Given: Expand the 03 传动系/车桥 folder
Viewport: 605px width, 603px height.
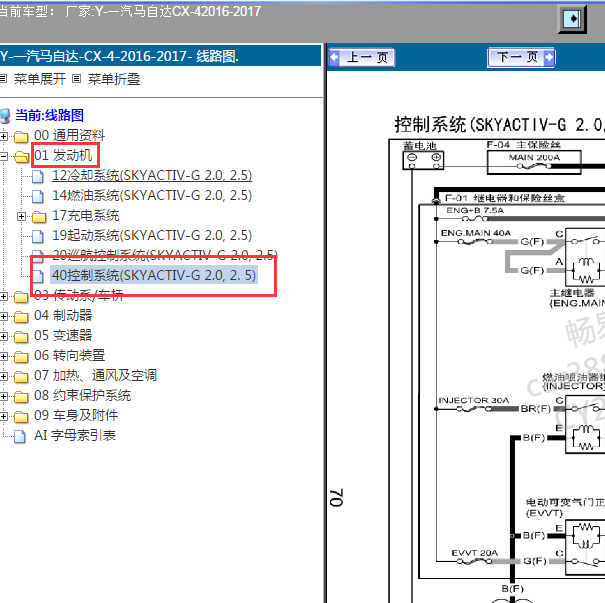Looking at the screenshot, I should click(x=3, y=296).
